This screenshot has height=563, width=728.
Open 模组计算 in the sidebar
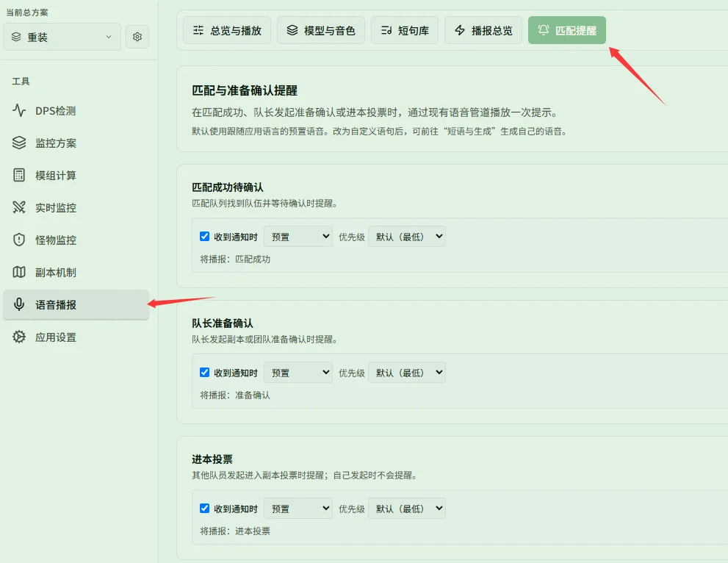tap(76, 175)
